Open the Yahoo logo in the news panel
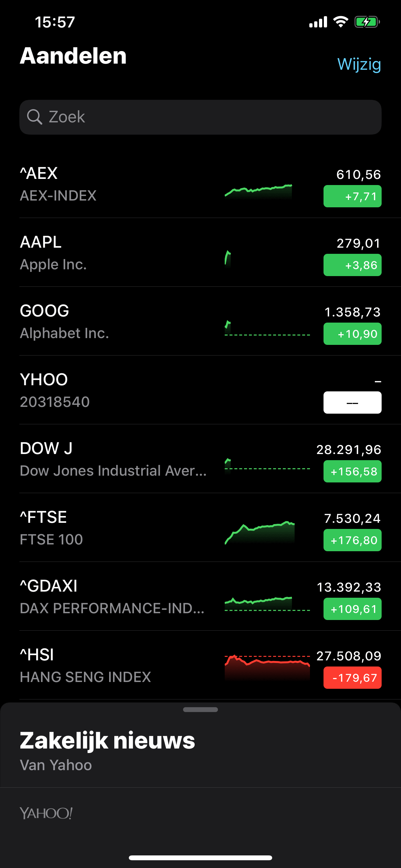Image resolution: width=401 pixels, height=868 pixels. (46, 813)
